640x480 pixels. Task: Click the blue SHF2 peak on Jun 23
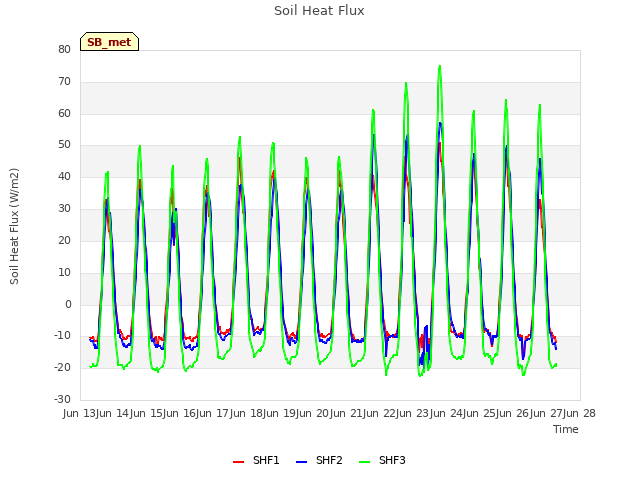pos(440,123)
